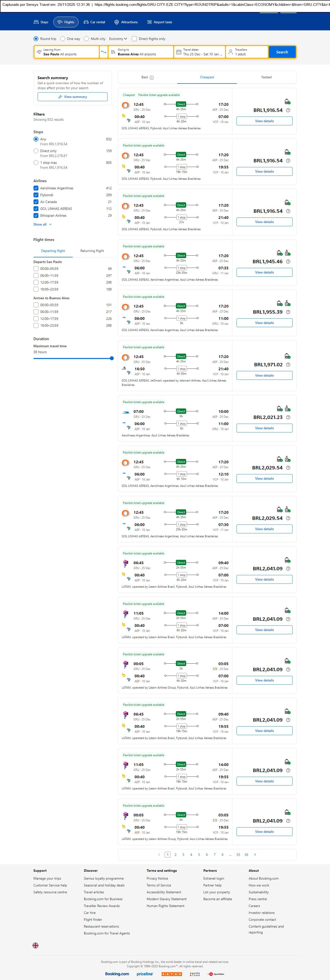This screenshot has width=330, height=980.
Task: Click the info icon next to Best tab
Action: click(x=152, y=78)
